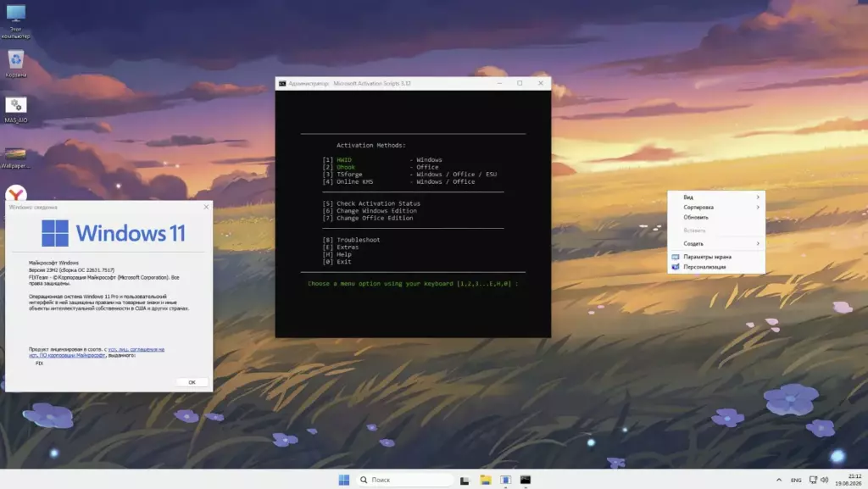Click the Поиск search box in taskbar
Viewport: 868px width, 489px height.
click(405, 480)
